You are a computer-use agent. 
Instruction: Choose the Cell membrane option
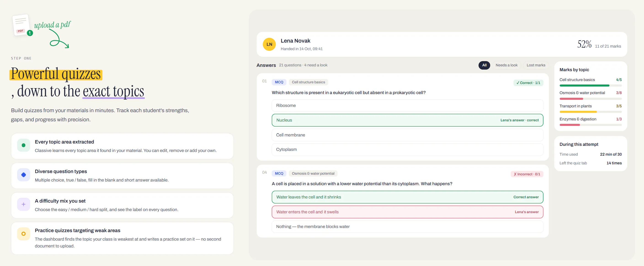[407, 135]
